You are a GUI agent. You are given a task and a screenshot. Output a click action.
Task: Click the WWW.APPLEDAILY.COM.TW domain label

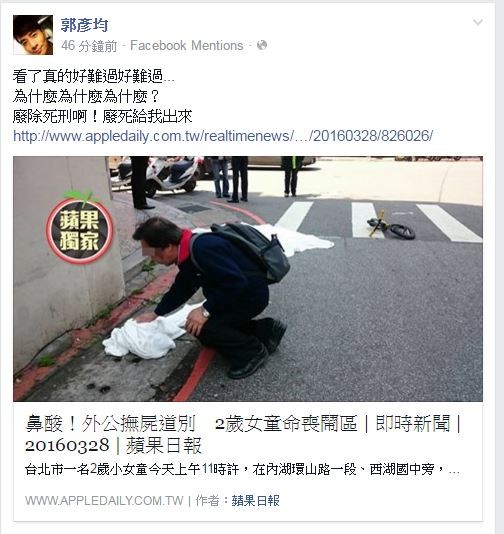click(x=104, y=501)
